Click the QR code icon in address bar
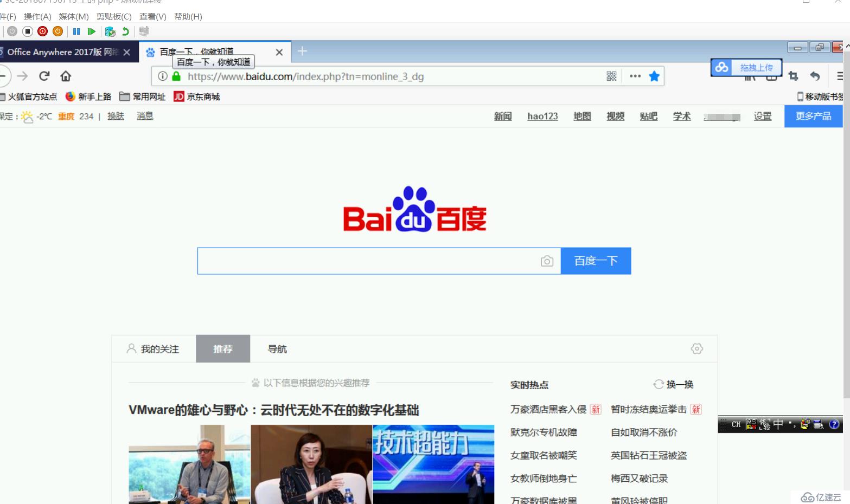Image resolution: width=850 pixels, height=504 pixels. 611,76
